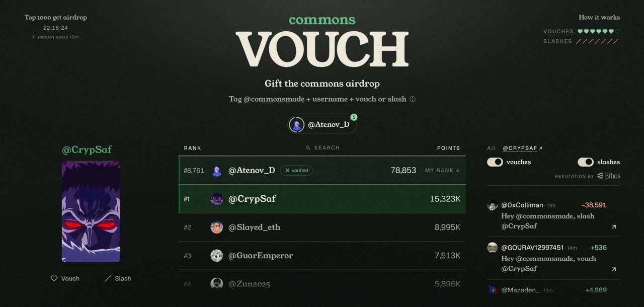
Task: Click the Search field above the leaderboard
Action: click(x=323, y=148)
